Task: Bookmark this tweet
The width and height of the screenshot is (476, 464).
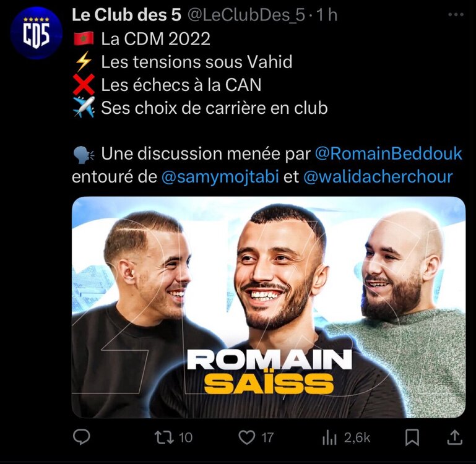Action: click(x=412, y=437)
